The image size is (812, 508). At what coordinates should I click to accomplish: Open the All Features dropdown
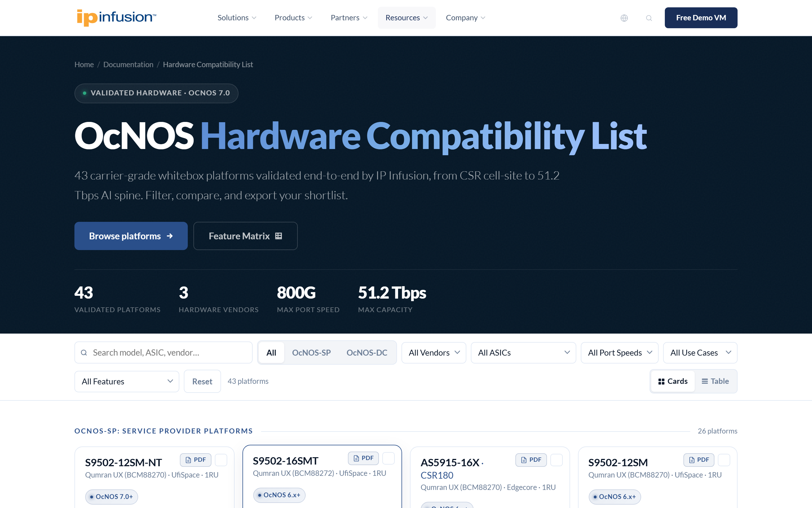[x=127, y=381]
